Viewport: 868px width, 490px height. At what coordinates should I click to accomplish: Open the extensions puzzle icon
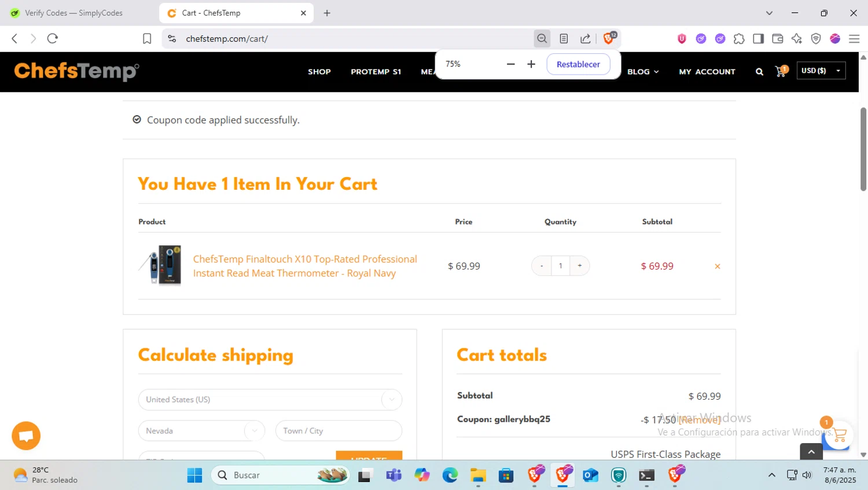pos(739,39)
